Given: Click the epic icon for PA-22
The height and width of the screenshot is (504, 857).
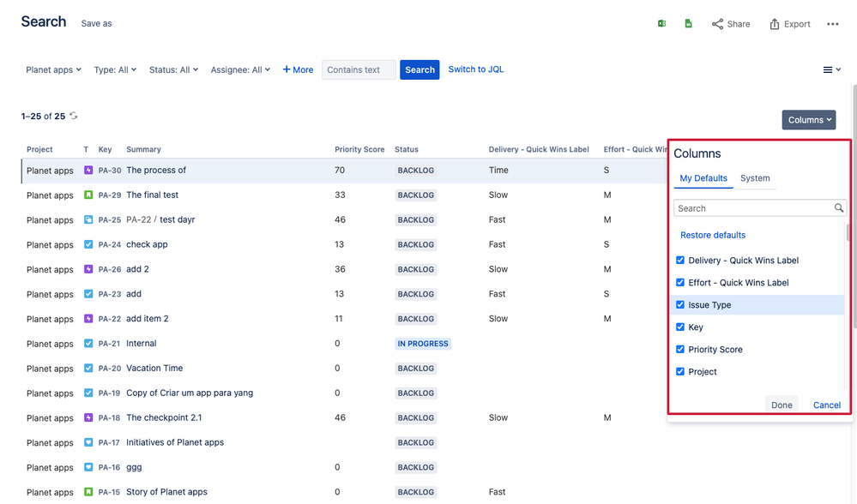Looking at the screenshot, I should click(x=88, y=318).
